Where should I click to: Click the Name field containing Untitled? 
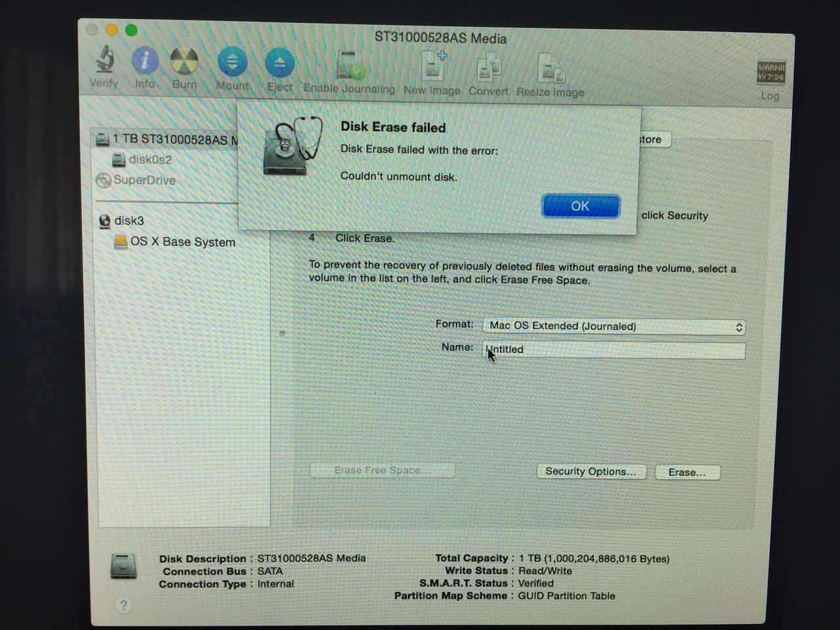614,350
